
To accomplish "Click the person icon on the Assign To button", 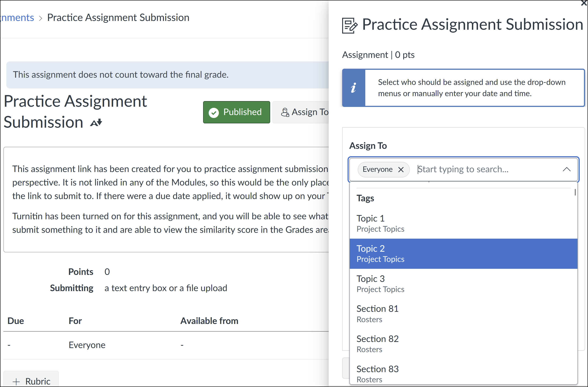I will click(x=285, y=113).
